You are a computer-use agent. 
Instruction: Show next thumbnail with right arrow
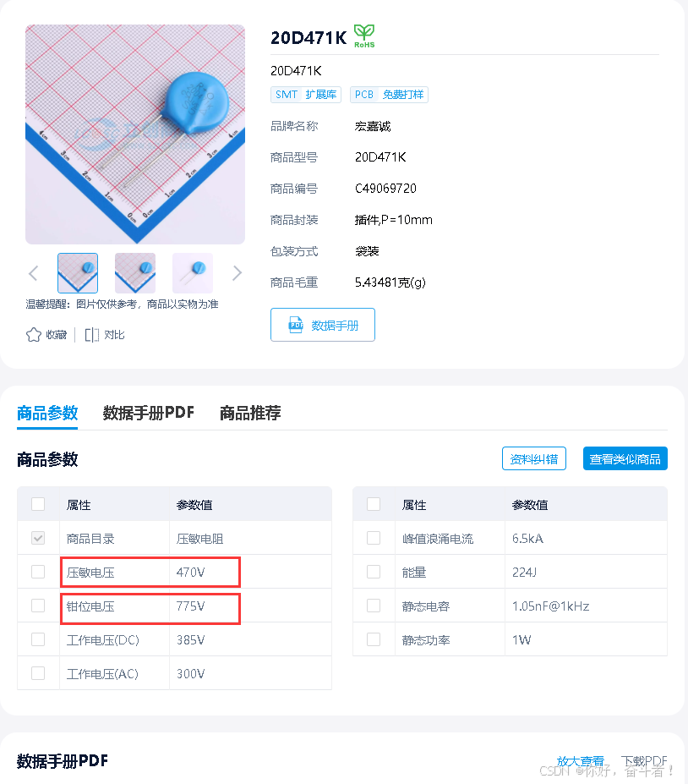(237, 273)
